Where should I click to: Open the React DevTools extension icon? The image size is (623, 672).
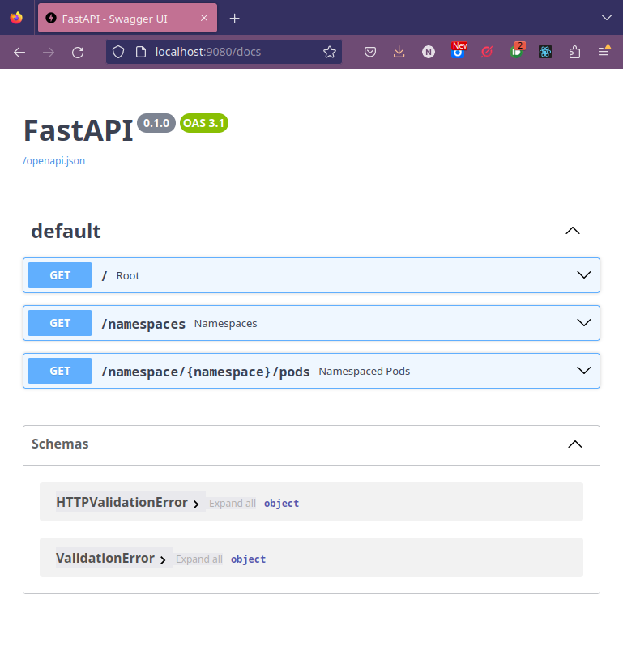pyautogui.click(x=545, y=52)
